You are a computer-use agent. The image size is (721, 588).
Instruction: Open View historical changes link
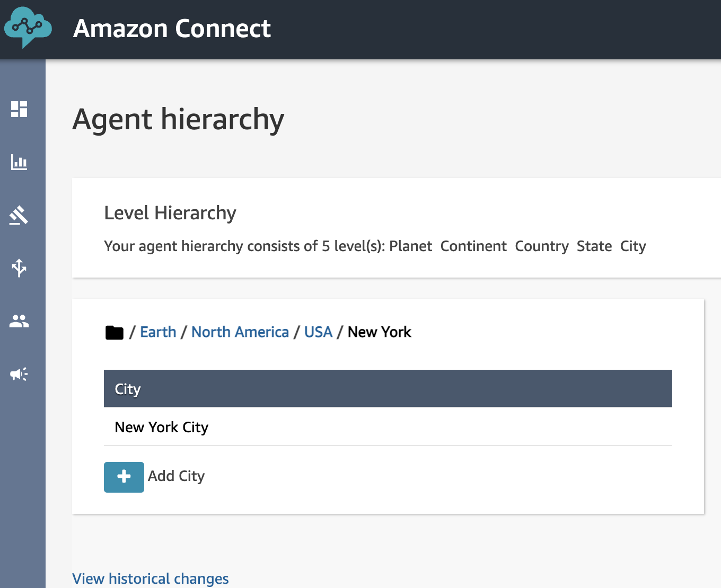point(151,578)
